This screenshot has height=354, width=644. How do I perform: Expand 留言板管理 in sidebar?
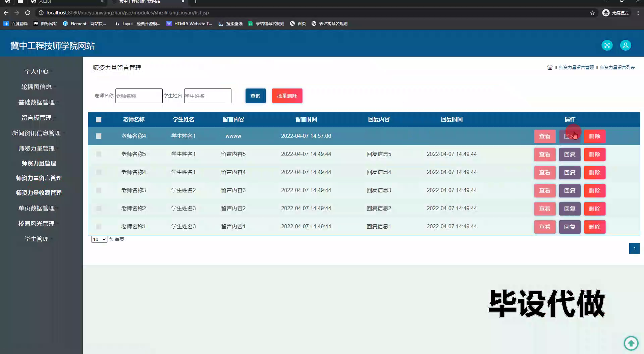pos(37,118)
